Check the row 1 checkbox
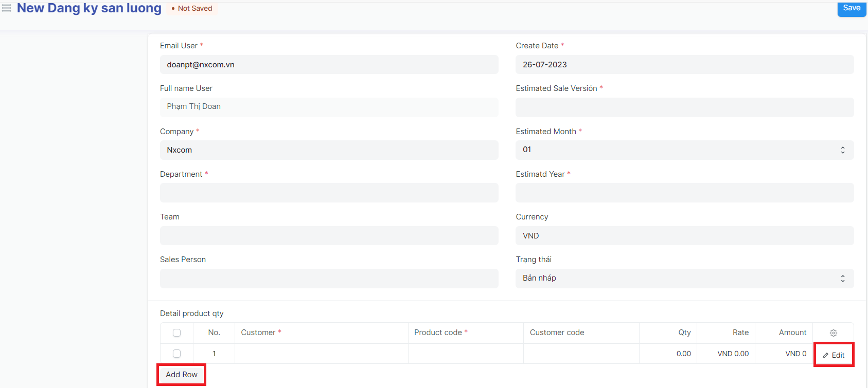Viewport: 868px width, 388px height. pos(176,354)
